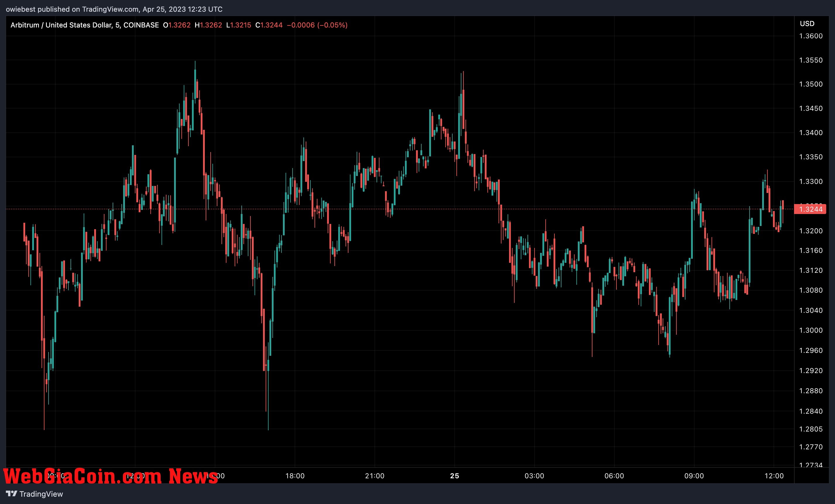Click the 1.3120 price axis label
835x504 pixels.
[811, 270]
